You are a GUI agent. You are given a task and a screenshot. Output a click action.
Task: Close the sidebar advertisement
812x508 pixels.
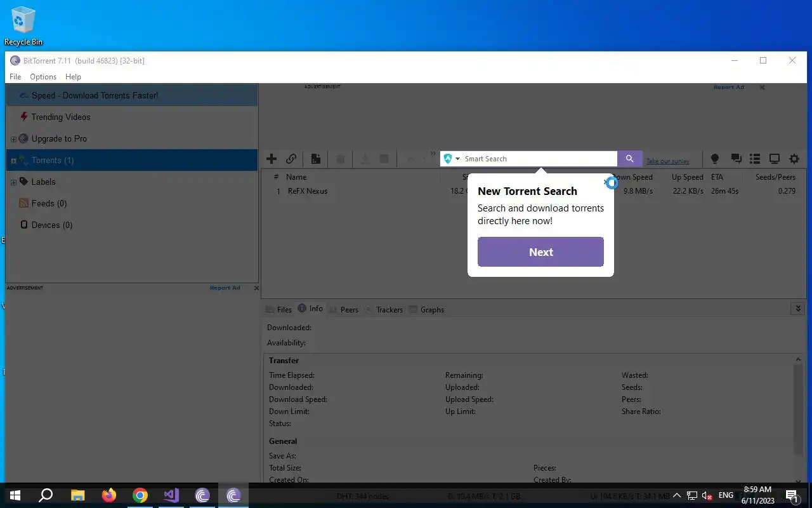[256, 288]
